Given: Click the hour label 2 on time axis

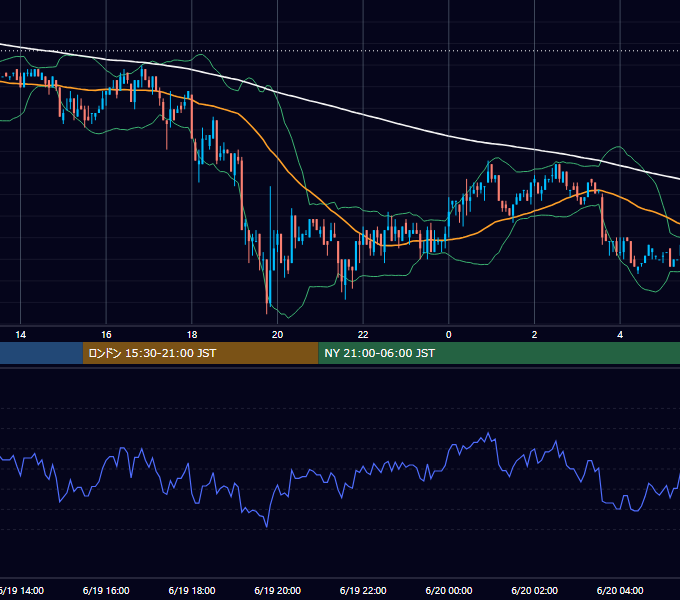Looking at the screenshot, I should click(x=534, y=335).
